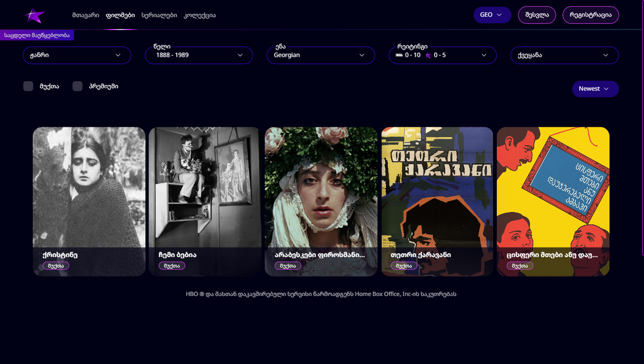The image size is (644, 364).
Task: Open the წელი 1888 - 1989 dropdown
Action: point(199,55)
